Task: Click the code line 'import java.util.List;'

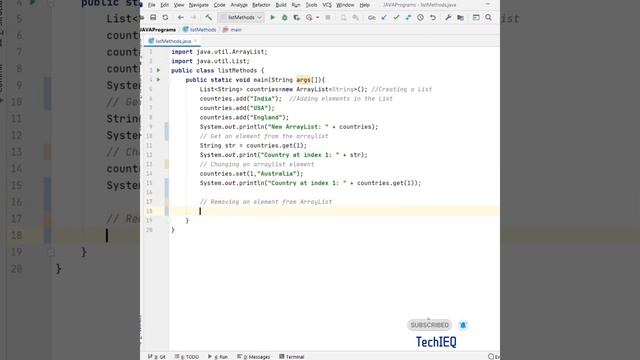Action: [x=210, y=61]
